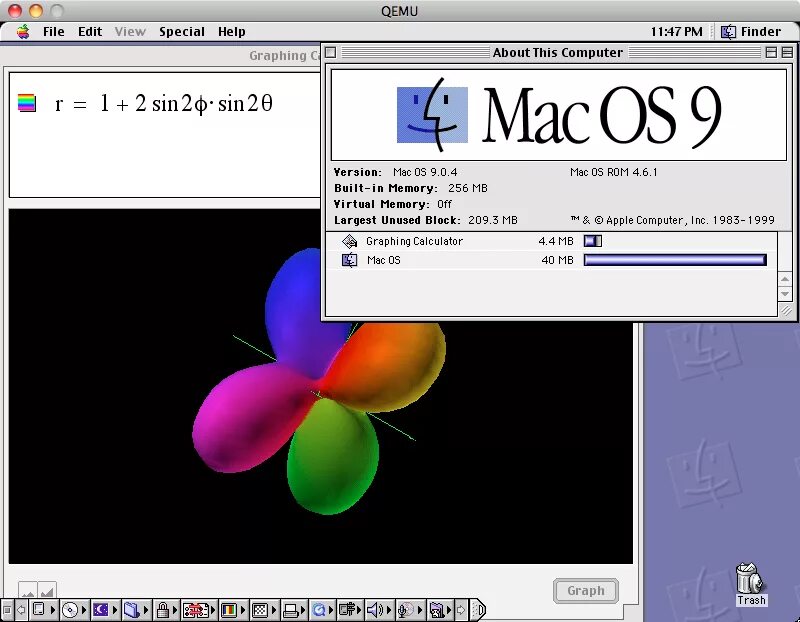
Task: Click inside the equation input field
Action: click(x=164, y=134)
